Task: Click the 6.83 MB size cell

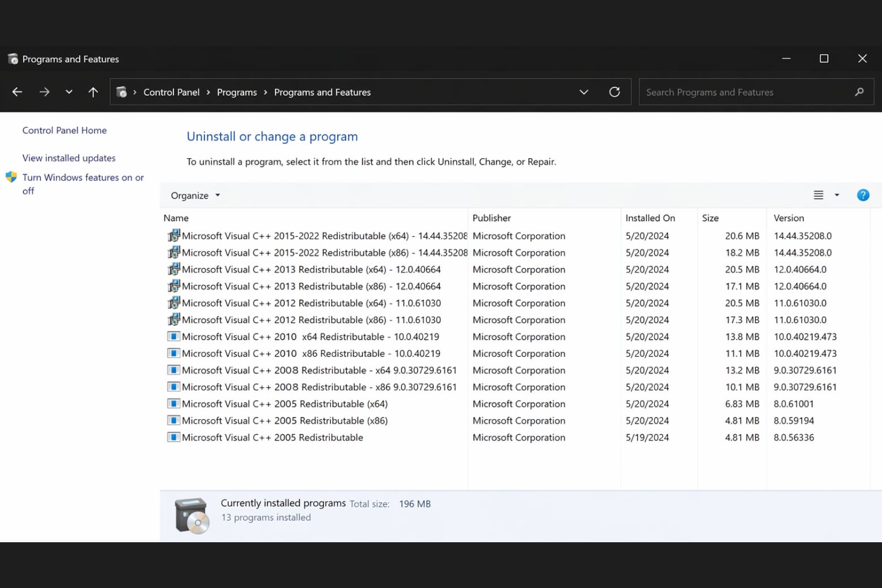Action: pos(742,404)
